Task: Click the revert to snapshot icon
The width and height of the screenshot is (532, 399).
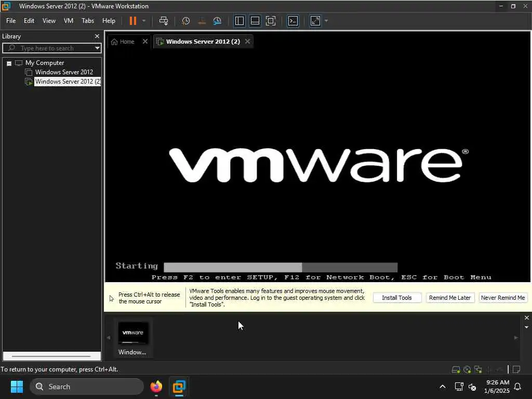Action: (202, 21)
